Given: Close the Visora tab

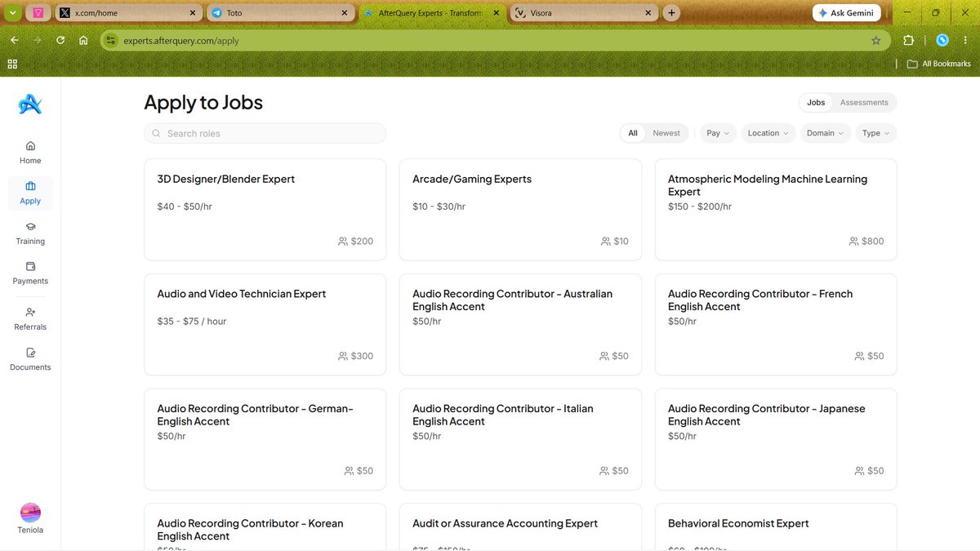Looking at the screenshot, I should pyautogui.click(x=648, y=13).
